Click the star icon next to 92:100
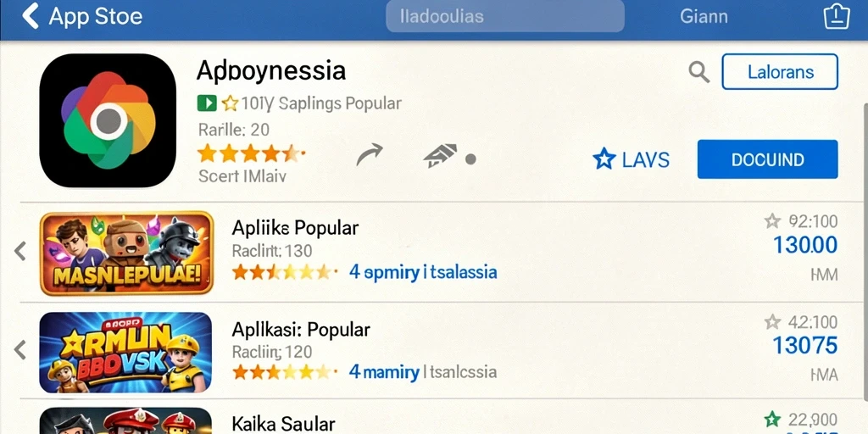This screenshot has height=434, width=868. 772,221
